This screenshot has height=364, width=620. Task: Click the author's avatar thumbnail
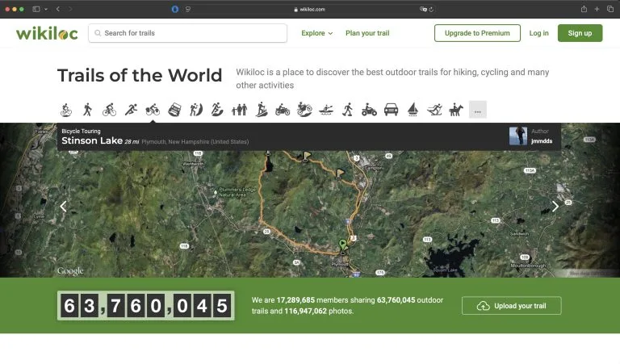coord(518,136)
